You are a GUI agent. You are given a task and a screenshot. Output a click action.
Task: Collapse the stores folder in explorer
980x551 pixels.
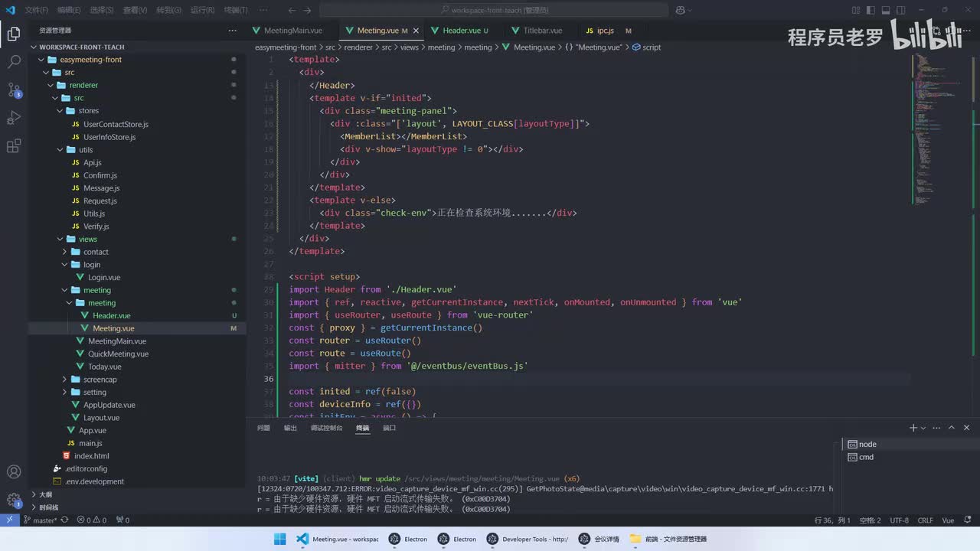pos(88,111)
